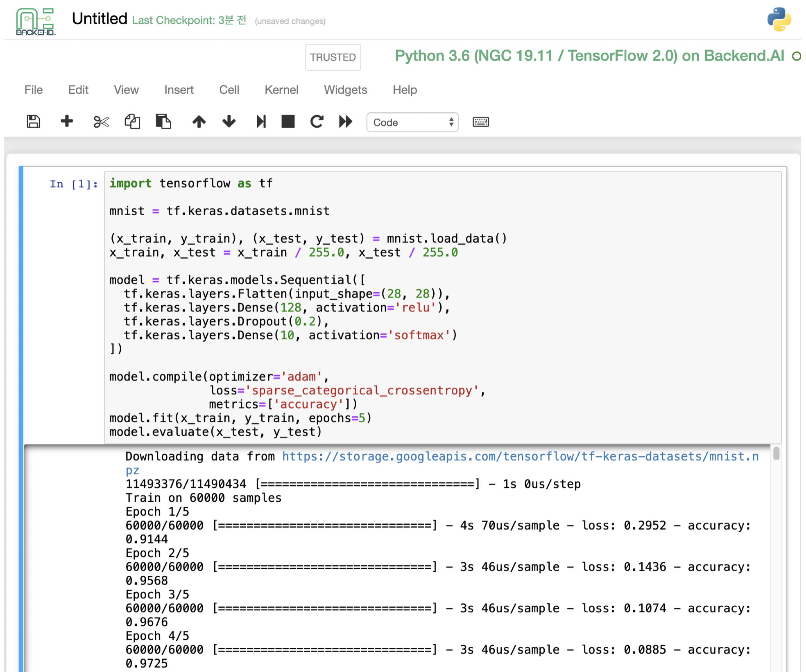Image resolution: width=806 pixels, height=672 pixels.
Task: Open the command palette keyboard icon
Action: click(x=481, y=122)
